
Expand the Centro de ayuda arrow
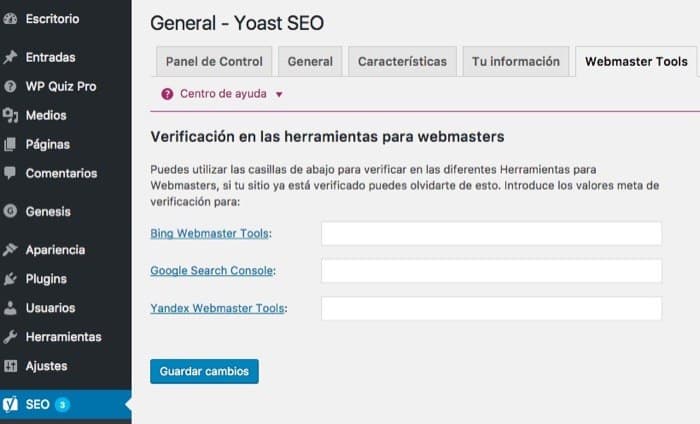click(x=279, y=94)
